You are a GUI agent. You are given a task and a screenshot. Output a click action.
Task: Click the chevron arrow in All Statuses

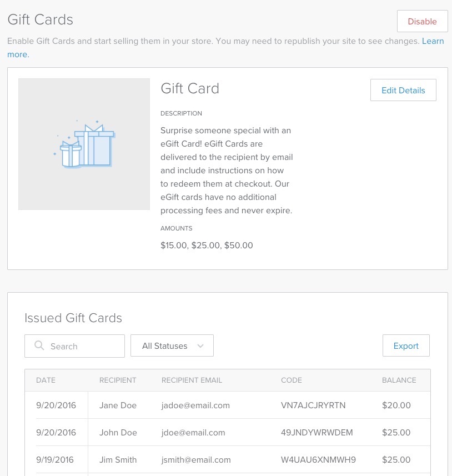(x=200, y=346)
